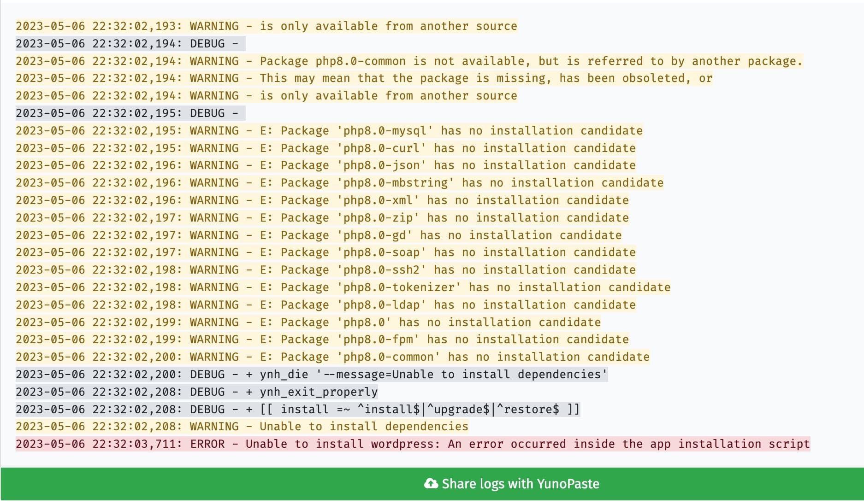The height and width of the screenshot is (504, 864).
Task: Click the php8.0-ldap warning log line
Action: pyautogui.click(x=325, y=305)
